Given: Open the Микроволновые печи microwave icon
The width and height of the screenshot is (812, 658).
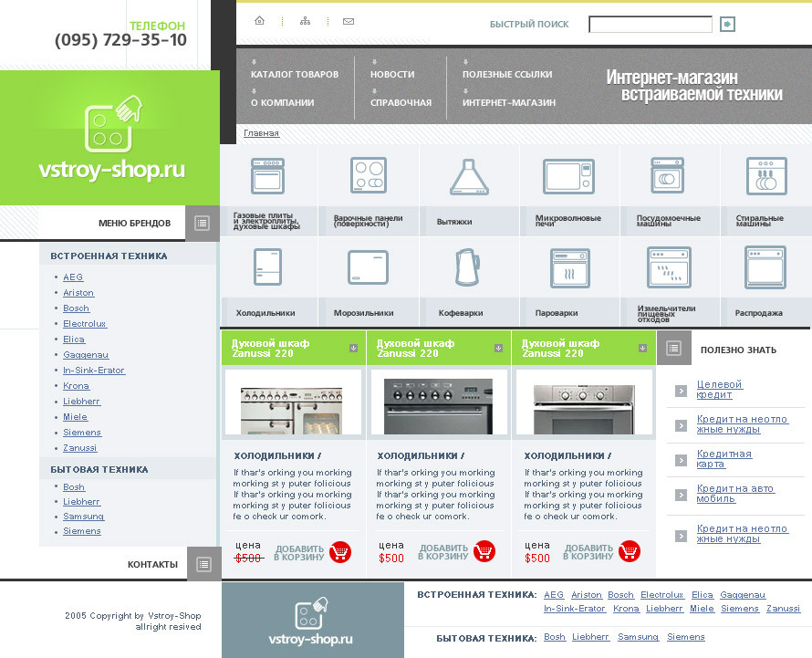Looking at the screenshot, I should coord(568,176).
